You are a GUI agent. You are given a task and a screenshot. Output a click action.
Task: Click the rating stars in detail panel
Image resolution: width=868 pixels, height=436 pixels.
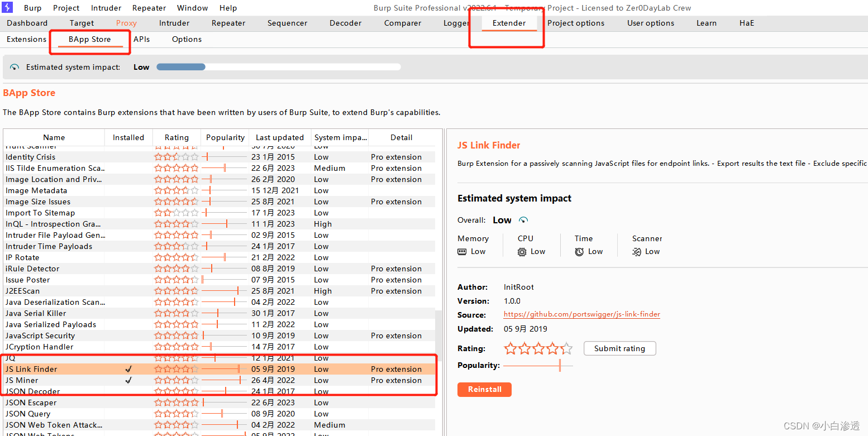[x=538, y=349]
